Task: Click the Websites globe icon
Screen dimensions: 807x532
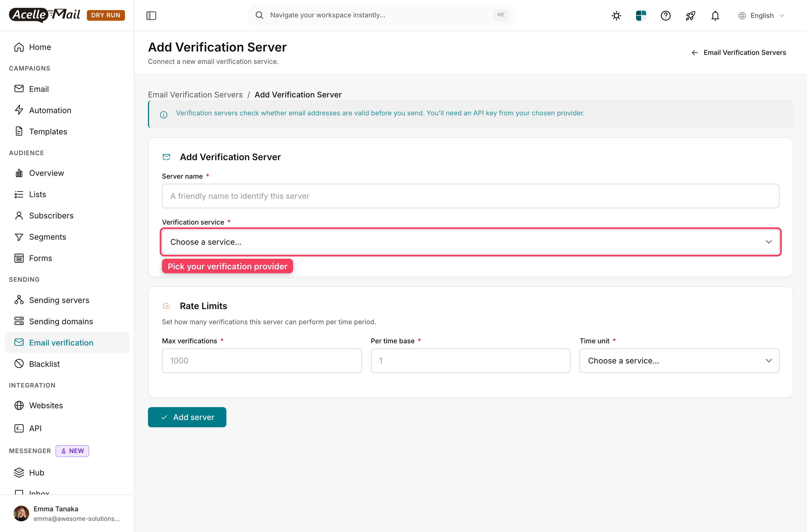Action: 19,405
